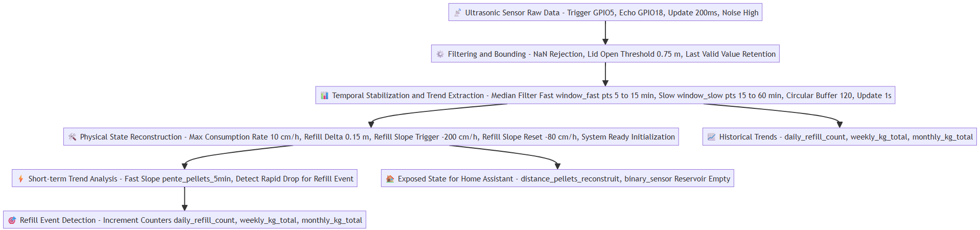Select the Refill Event Detection node text
Image resolution: width=980 pixels, height=230 pixels.
(x=191, y=220)
